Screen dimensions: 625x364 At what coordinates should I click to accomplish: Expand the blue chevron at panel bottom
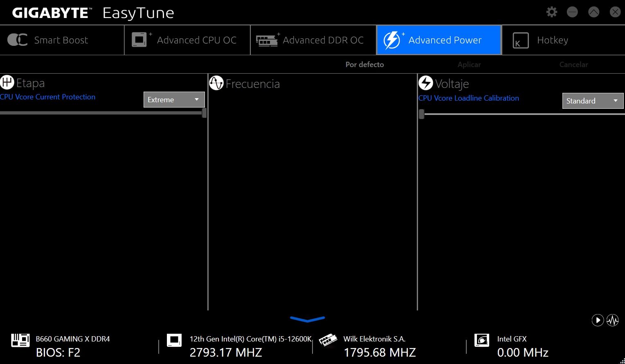308,319
